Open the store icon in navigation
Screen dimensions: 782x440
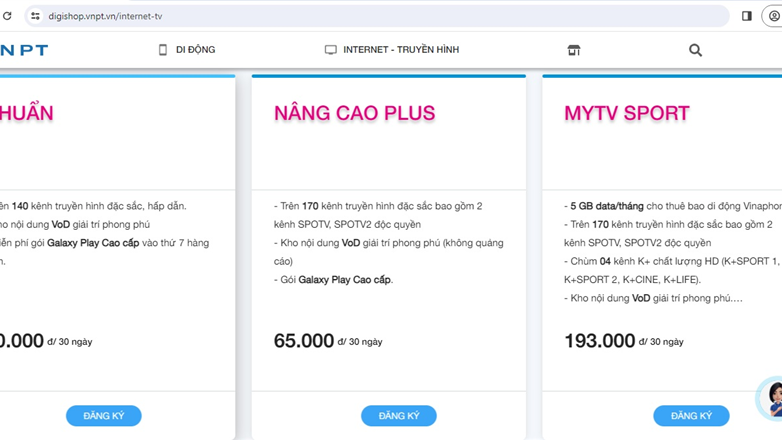click(x=574, y=50)
